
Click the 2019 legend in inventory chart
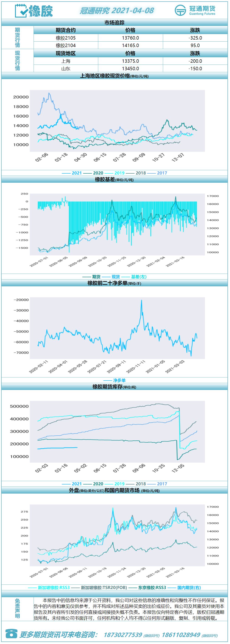(114, 484)
